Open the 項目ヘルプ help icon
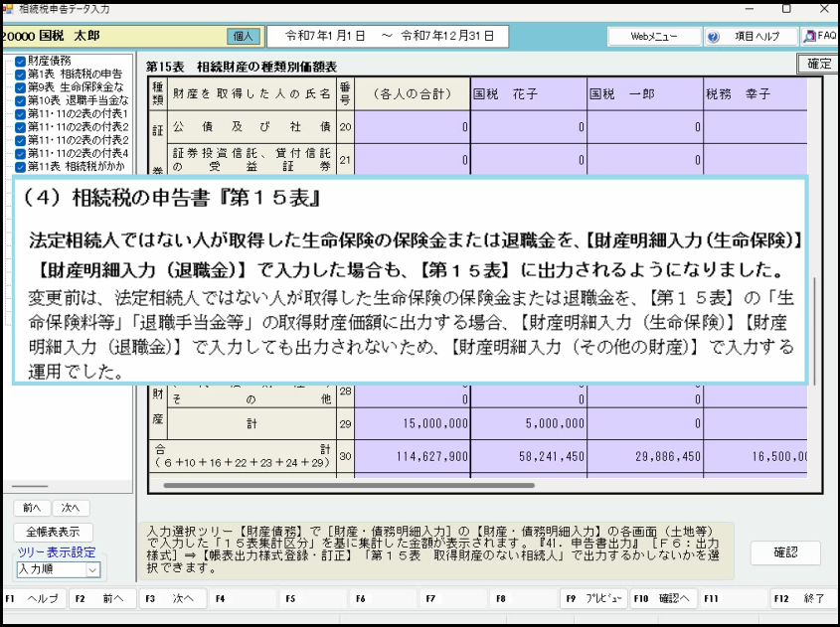Viewport: 840px width, 627px height. [x=713, y=37]
